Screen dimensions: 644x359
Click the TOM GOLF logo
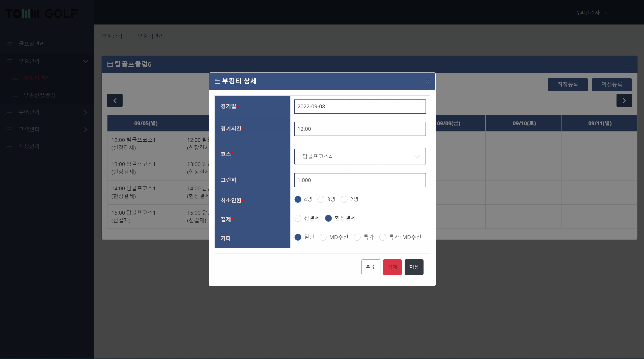click(x=42, y=13)
